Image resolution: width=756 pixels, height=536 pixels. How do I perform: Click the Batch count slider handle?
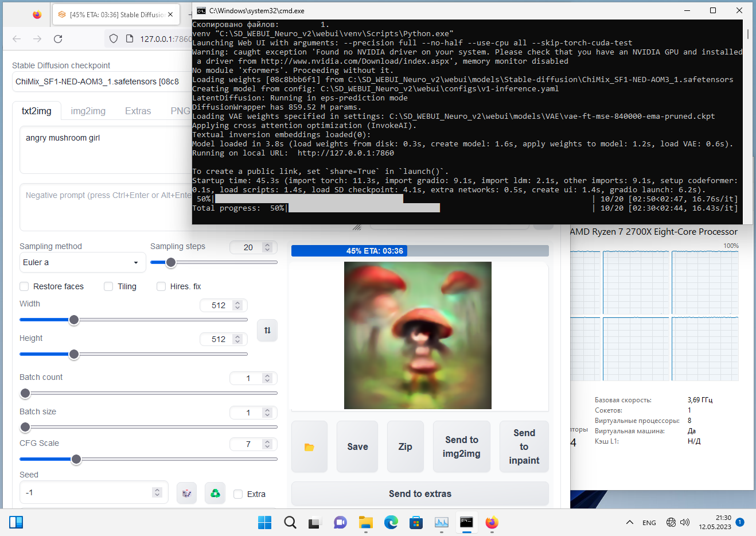pos(25,393)
